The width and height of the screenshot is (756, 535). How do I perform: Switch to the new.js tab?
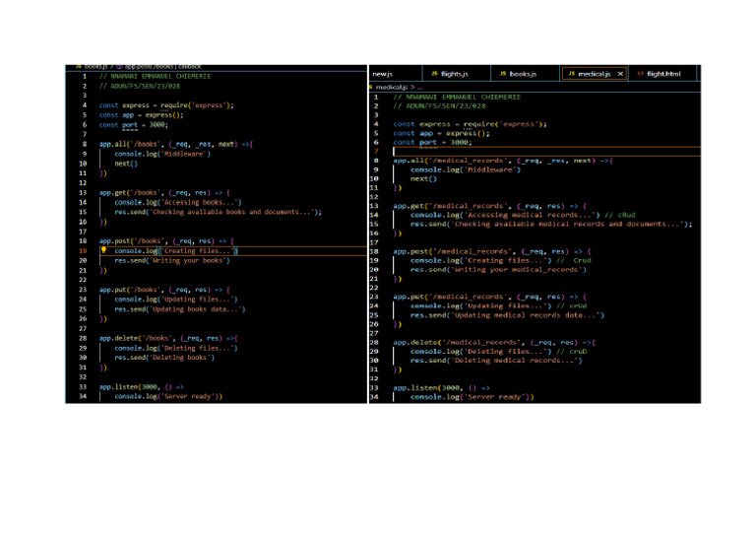[x=383, y=74]
